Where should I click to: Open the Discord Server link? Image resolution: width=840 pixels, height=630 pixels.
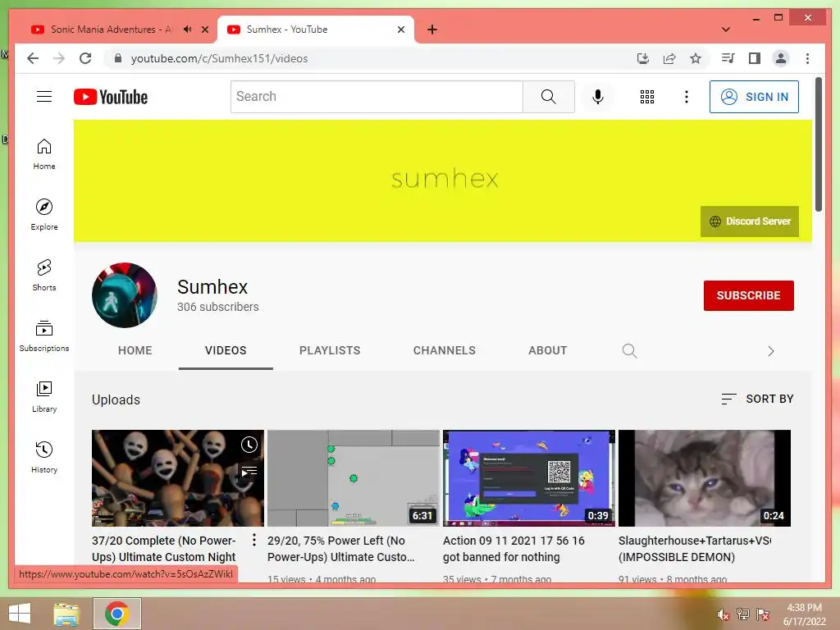point(750,221)
